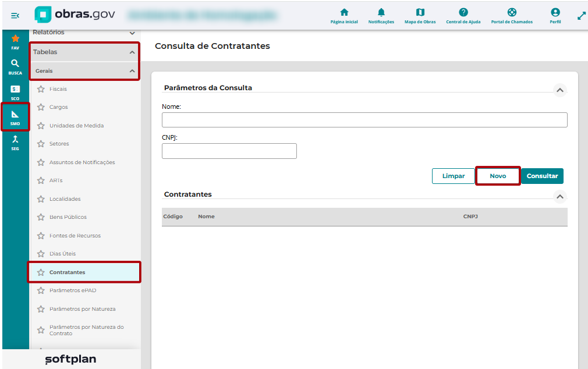Favorite the Setores menu item star

click(41, 144)
